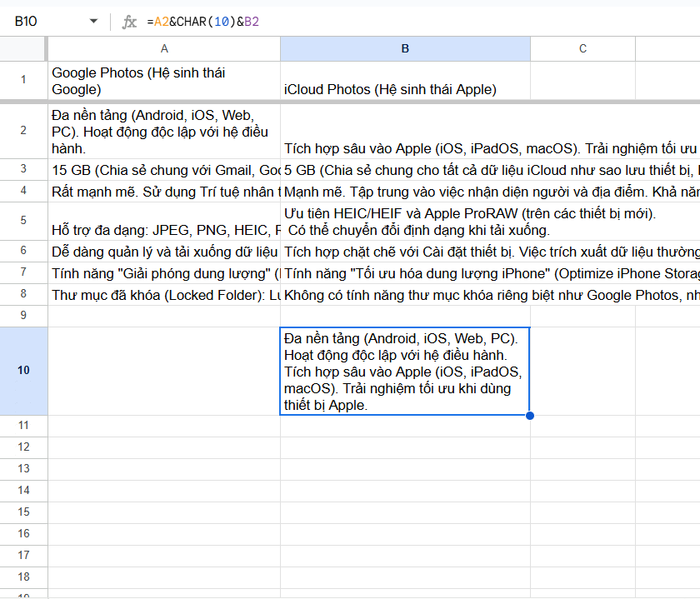The image size is (700, 599).
Task: Click cell "Google Photos (Hệ sinh thái Google)"
Action: (x=164, y=81)
